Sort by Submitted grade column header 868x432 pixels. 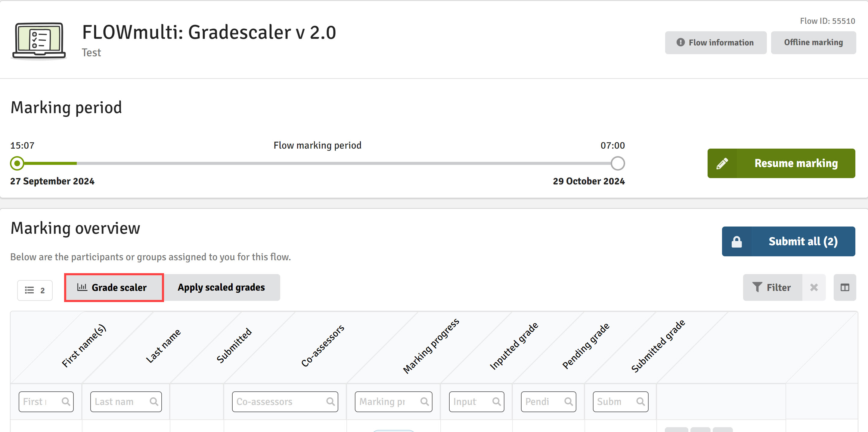[658, 346]
